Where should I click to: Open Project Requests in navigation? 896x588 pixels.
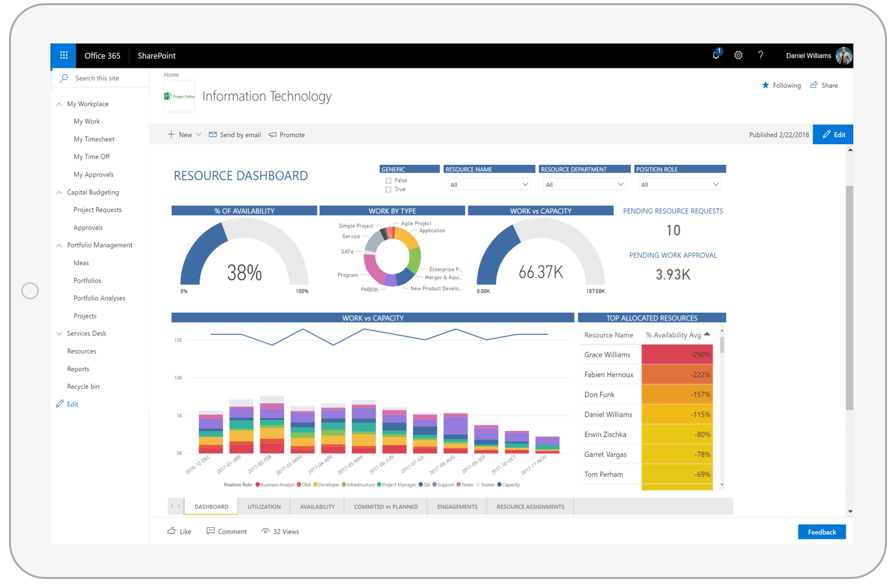[x=98, y=210]
